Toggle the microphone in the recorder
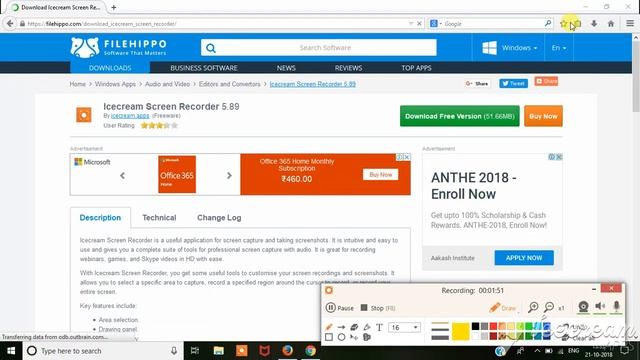 coord(616,307)
